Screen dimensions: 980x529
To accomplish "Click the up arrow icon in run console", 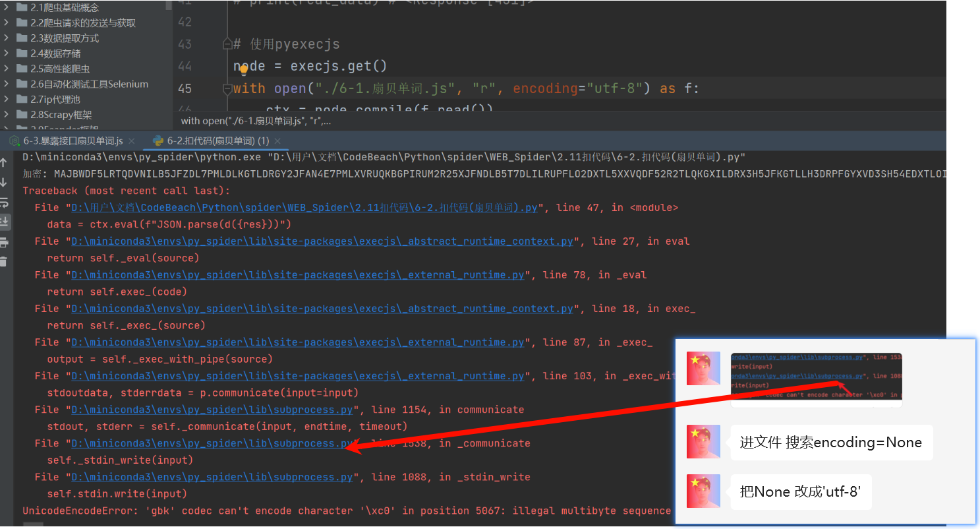I will coord(4,163).
